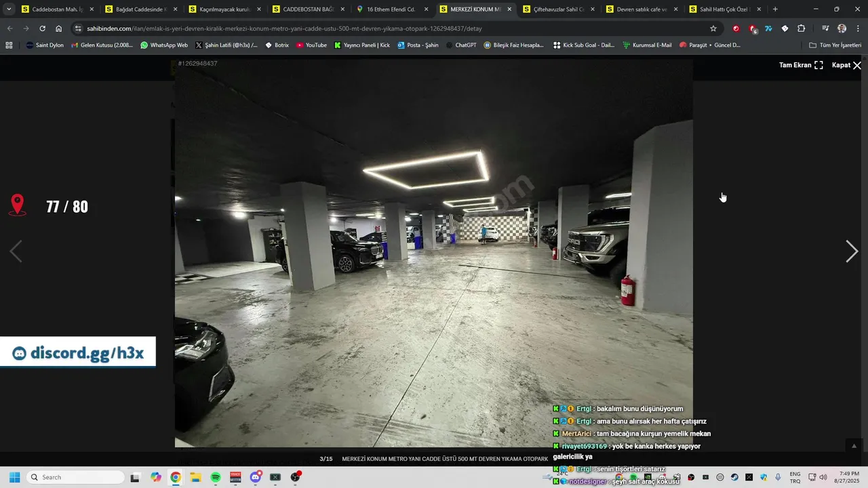Open a new browser tab
Image resolution: width=868 pixels, height=488 pixels.
pos(775,9)
